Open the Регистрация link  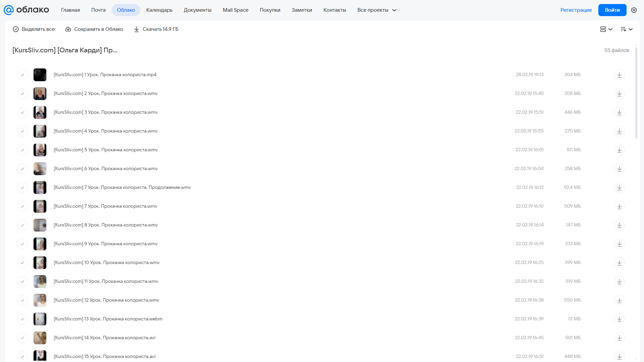(x=576, y=10)
